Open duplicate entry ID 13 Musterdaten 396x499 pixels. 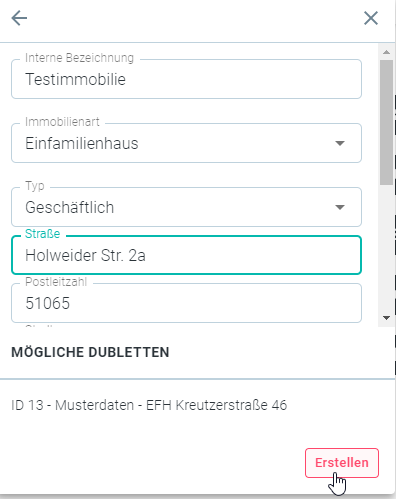[149, 405]
